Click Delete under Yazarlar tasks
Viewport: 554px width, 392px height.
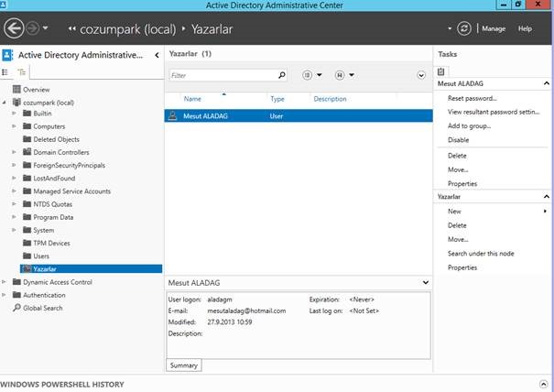457,225
